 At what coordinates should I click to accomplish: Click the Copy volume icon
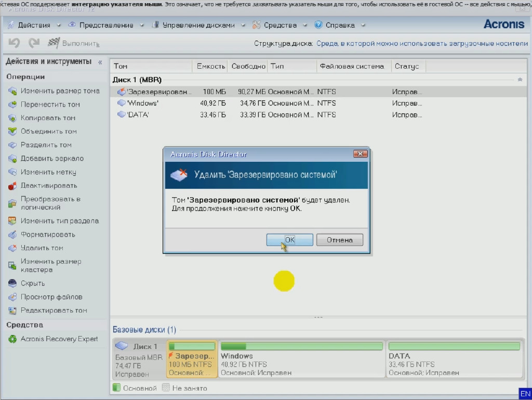12,118
